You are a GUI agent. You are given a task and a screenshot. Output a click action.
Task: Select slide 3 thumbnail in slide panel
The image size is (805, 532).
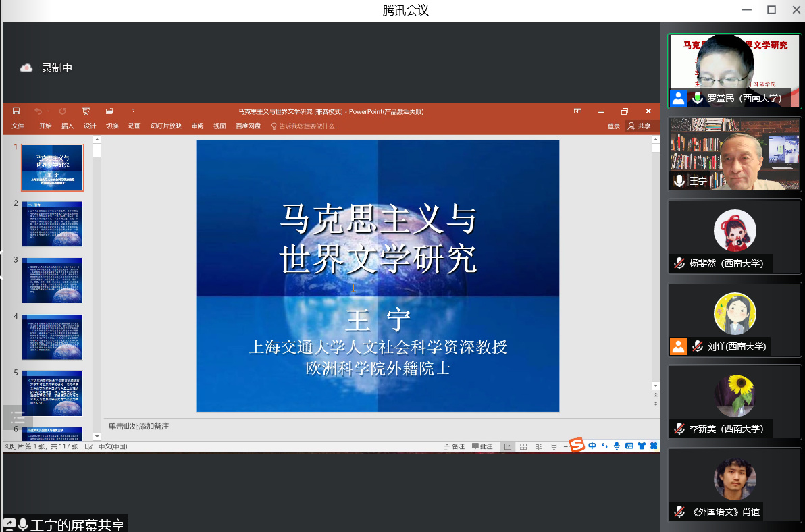pyautogui.click(x=53, y=280)
